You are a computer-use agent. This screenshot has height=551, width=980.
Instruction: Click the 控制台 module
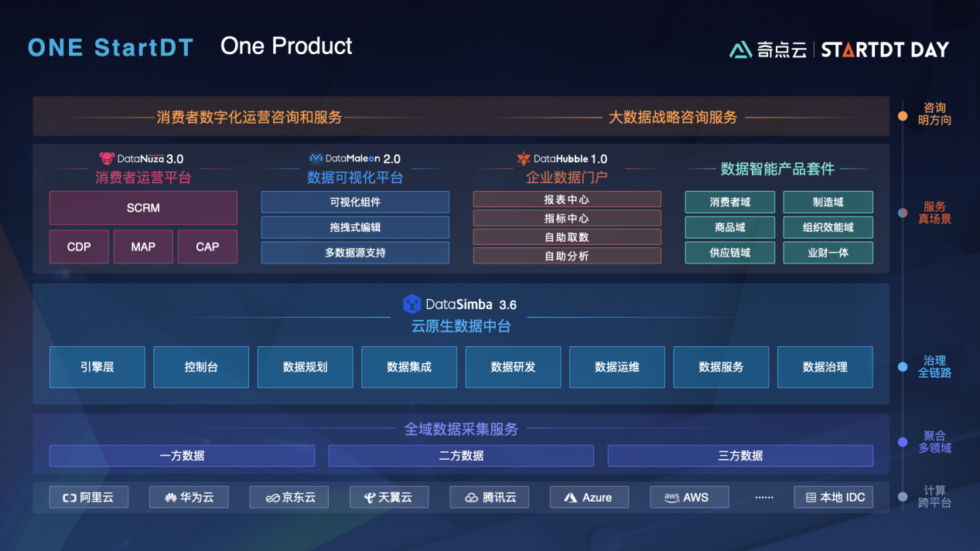coord(201,367)
